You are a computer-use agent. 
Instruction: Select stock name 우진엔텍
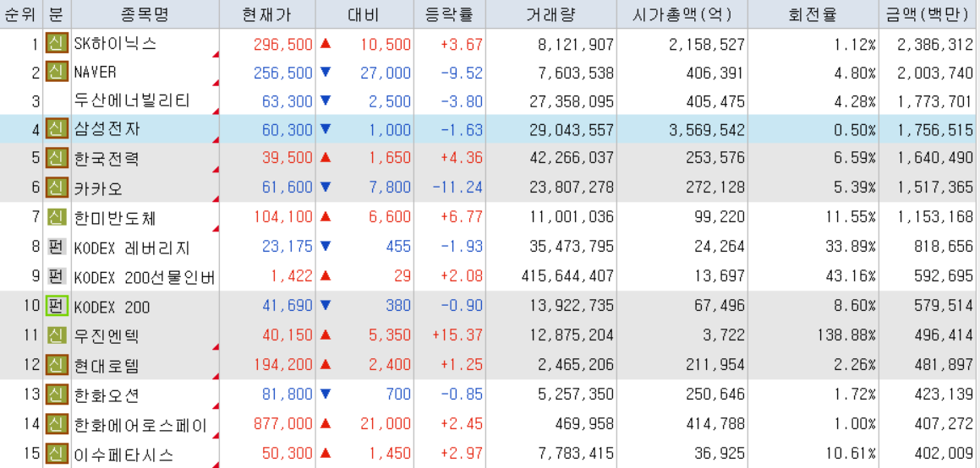coord(107,335)
